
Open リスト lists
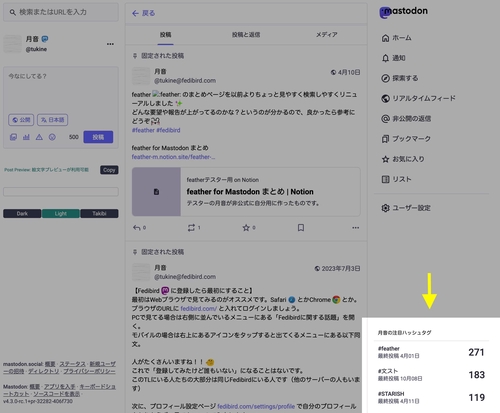click(396, 179)
